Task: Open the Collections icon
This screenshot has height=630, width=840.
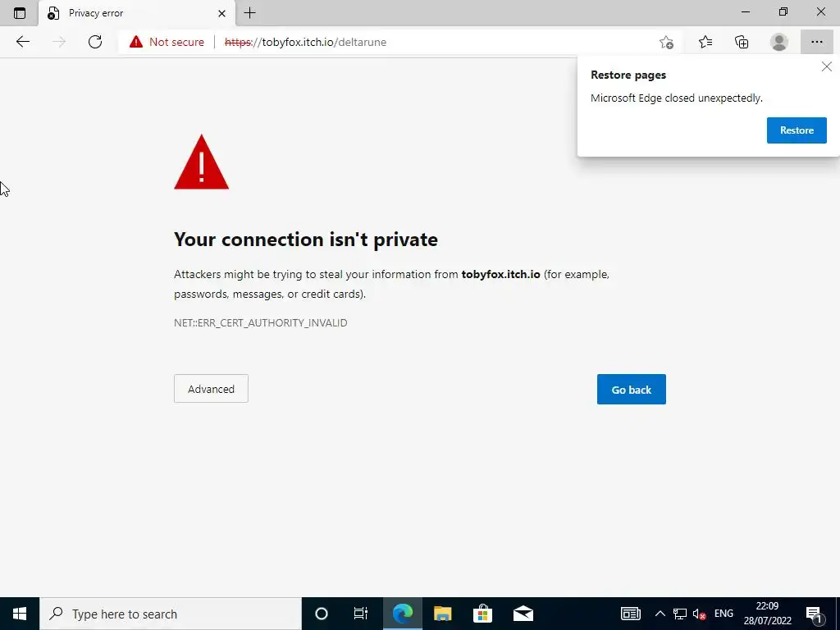Action: (x=742, y=42)
